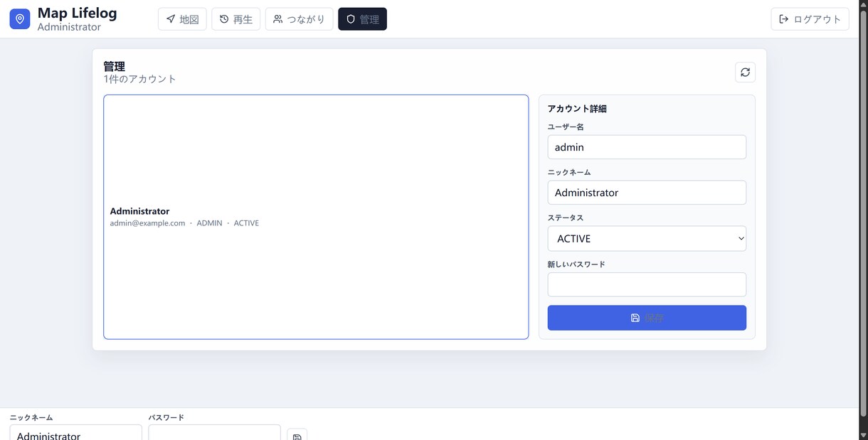The width and height of the screenshot is (868, 440).
Task: Select the Administrator account row
Action: point(316,217)
